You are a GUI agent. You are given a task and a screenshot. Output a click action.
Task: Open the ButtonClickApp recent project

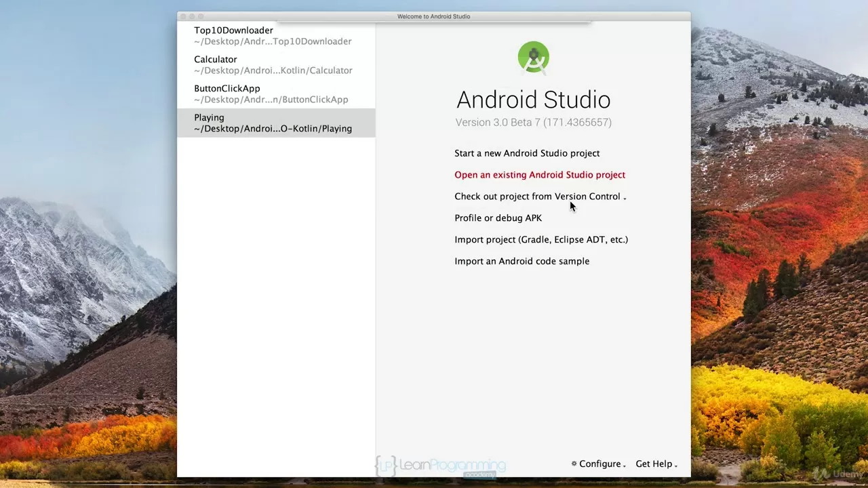pyautogui.click(x=276, y=94)
